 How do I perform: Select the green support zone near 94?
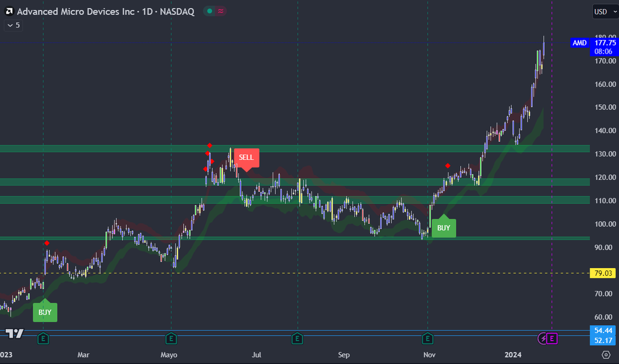tap(294, 238)
